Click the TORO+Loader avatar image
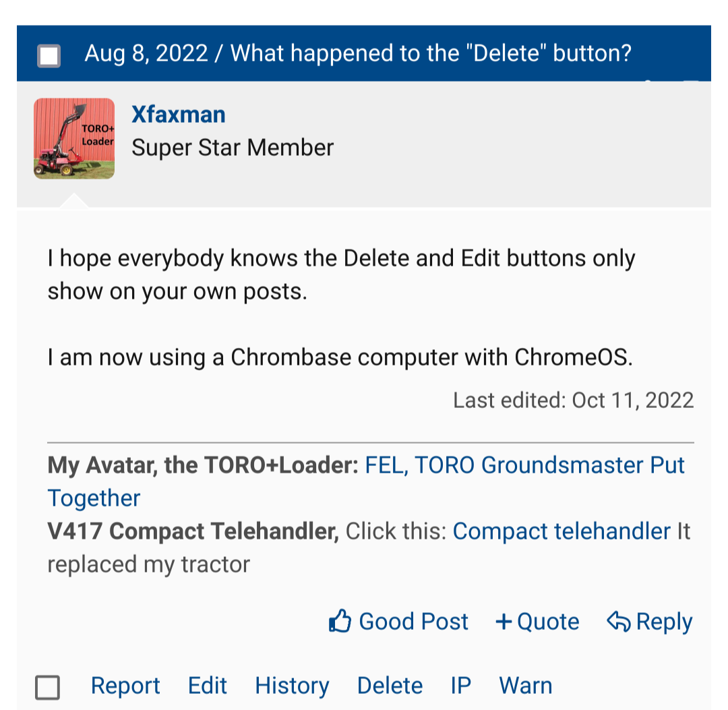Viewport: 728px width, 710px height. pos(74,138)
